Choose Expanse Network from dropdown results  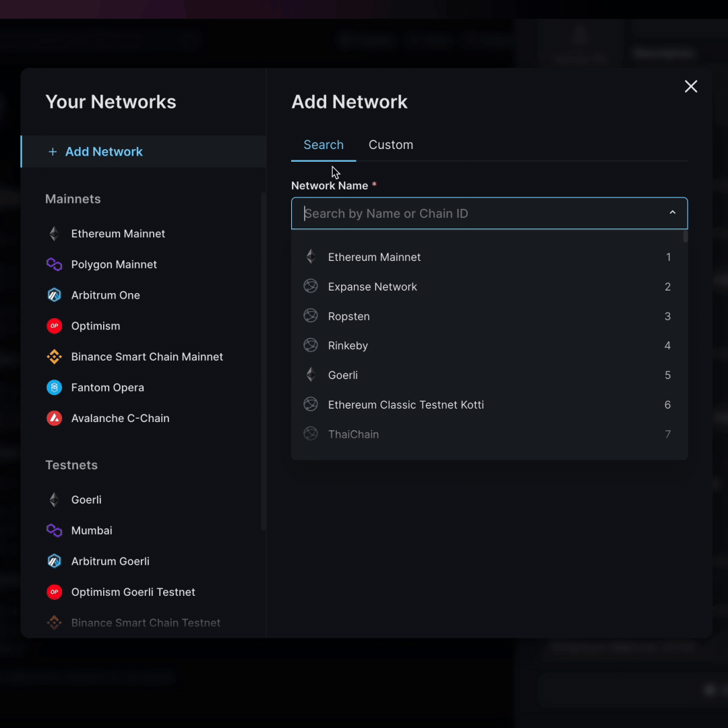tap(489, 286)
